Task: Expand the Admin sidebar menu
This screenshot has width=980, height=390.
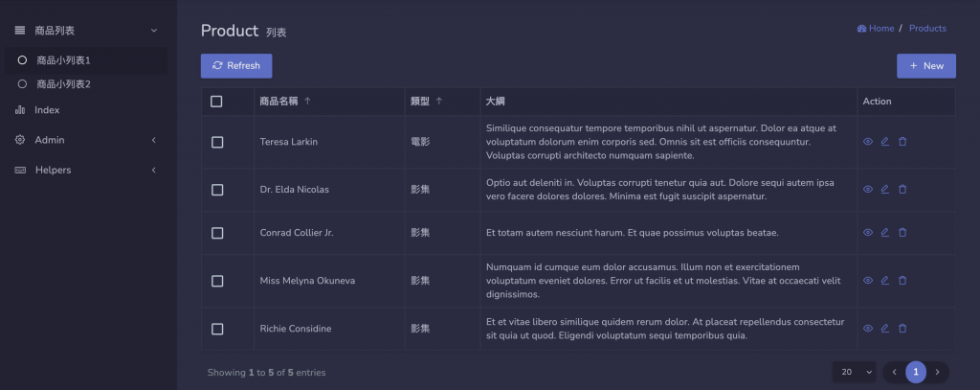Action: coord(84,140)
